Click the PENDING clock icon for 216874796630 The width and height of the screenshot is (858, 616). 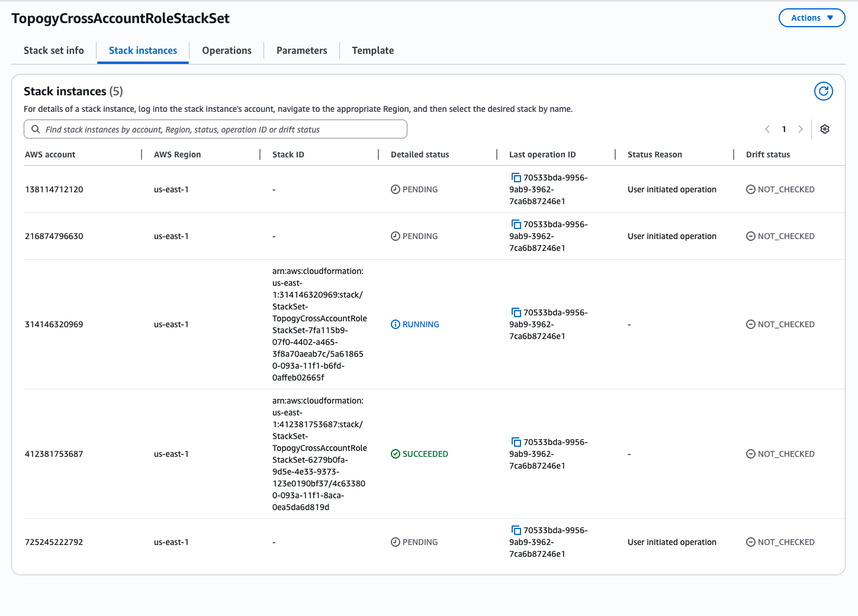[396, 236]
